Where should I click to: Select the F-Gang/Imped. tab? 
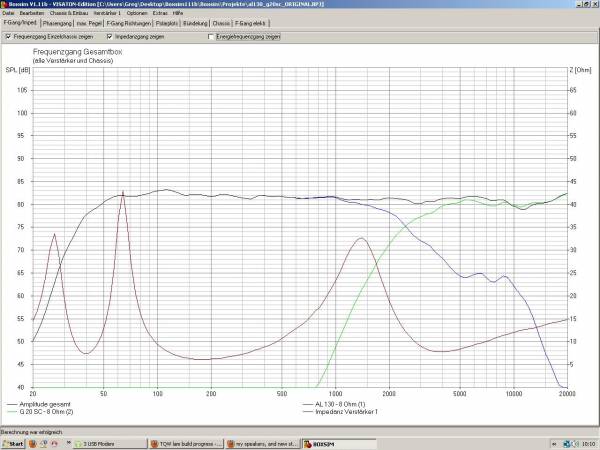coord(20,23)
